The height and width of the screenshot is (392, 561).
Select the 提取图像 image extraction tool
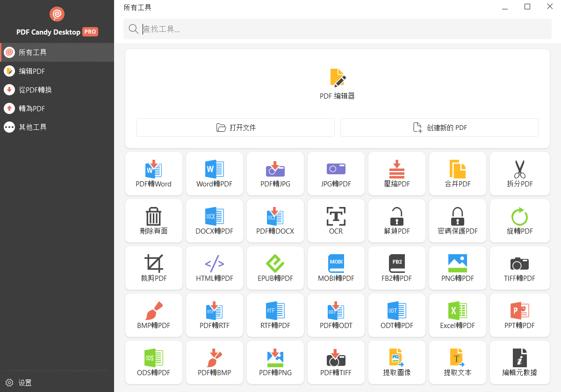coord(396,362)
